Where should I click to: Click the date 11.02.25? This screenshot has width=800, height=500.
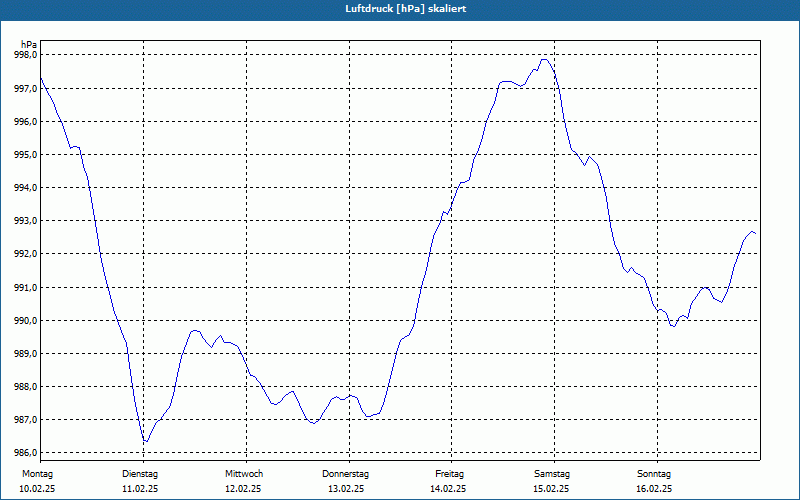click(x=140, y=489)
